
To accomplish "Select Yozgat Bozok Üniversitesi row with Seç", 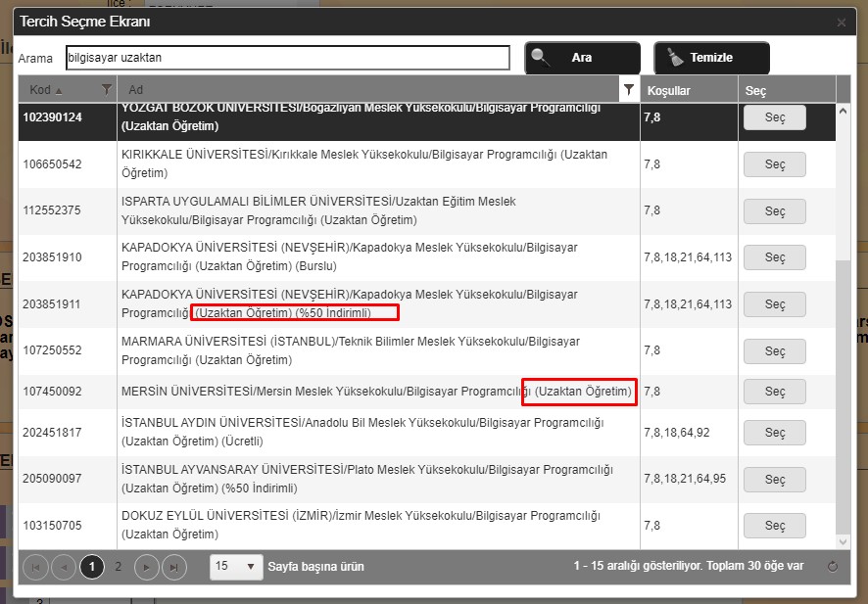I will [x=775, y=117].
